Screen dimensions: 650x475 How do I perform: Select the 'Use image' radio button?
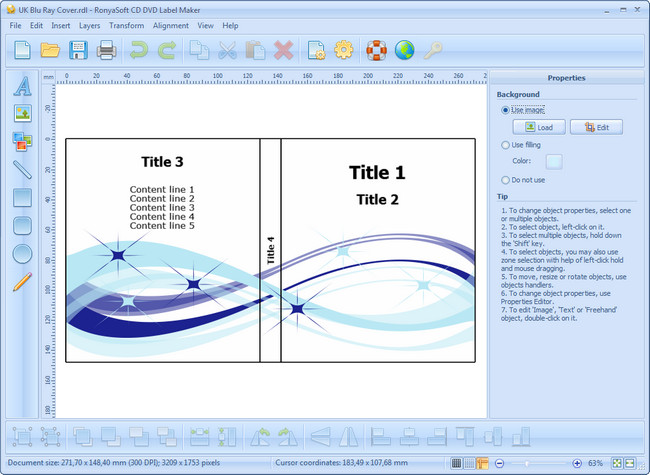(x=506, y=110)
